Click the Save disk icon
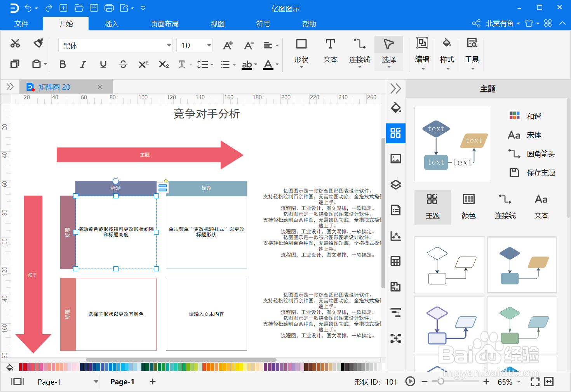Image resolution: width=571 pixels, height=392 pixels. pos(94,8)
